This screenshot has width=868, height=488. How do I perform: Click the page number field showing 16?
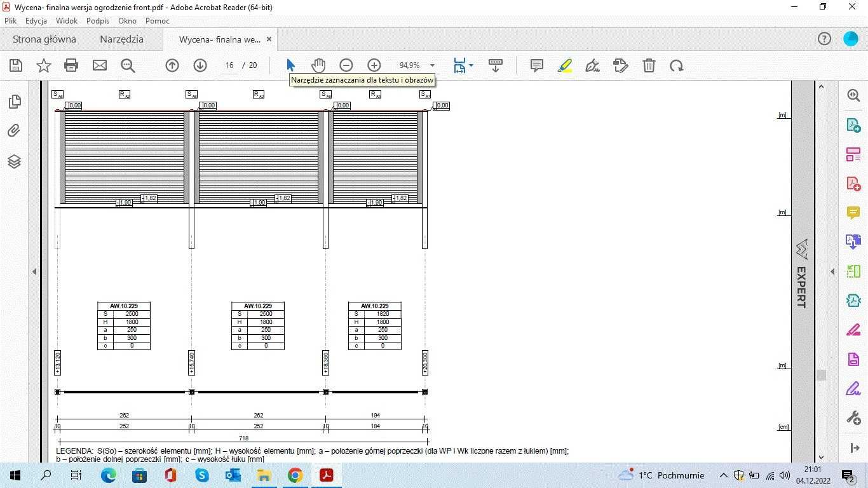229,65
